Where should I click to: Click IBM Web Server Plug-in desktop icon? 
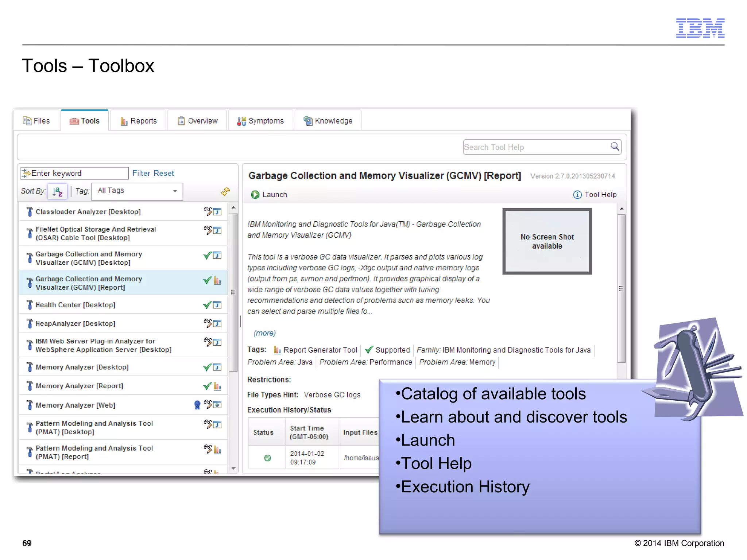[x=217, y=342]
